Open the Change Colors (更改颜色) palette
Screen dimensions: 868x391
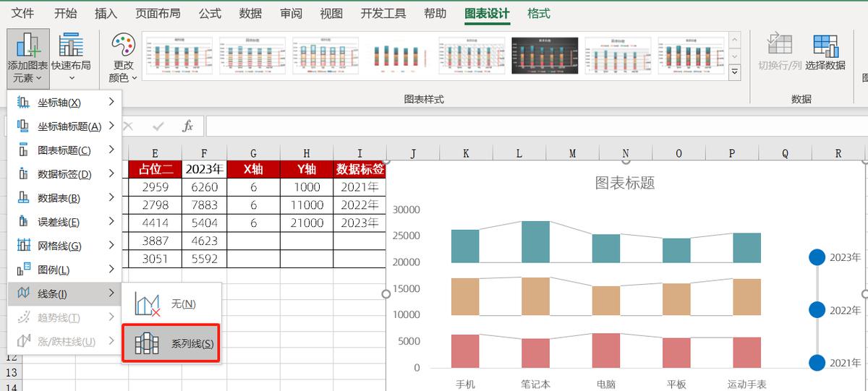click(123, 58)
